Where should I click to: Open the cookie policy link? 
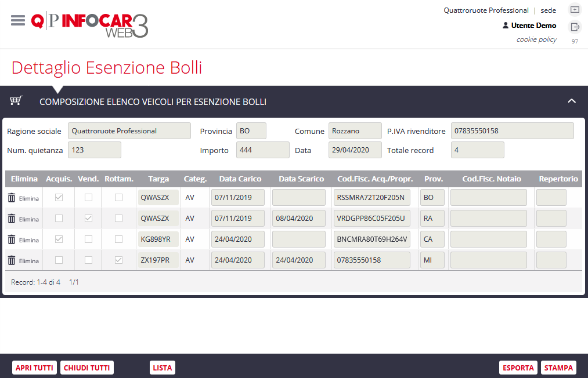pos(536,39)
